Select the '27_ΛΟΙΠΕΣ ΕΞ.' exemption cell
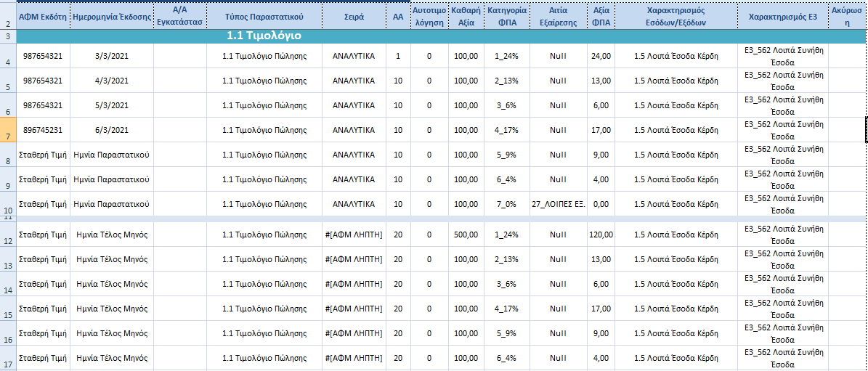Image resolution: width=868 pixels, height=371 pixels. coord(558,204)
